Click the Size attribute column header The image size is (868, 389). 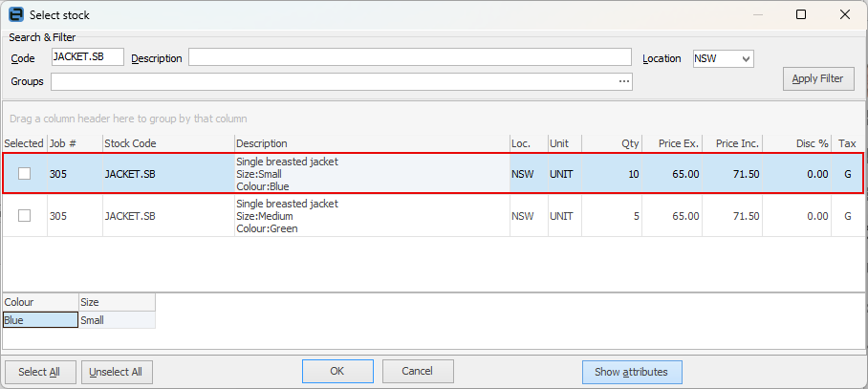coord(117,302)
